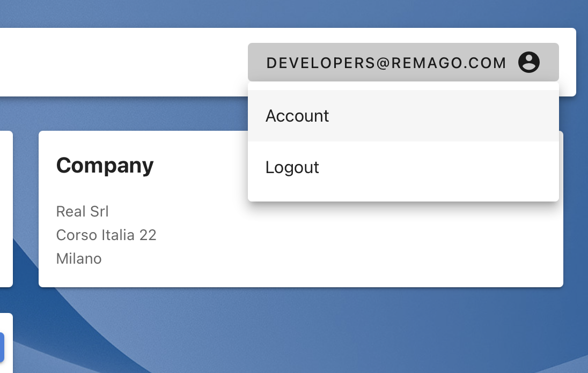Click blue gap between header and Company card
The width and height of the screenshot is (588, 373).
pyautogui.click(x=134, y=114)
